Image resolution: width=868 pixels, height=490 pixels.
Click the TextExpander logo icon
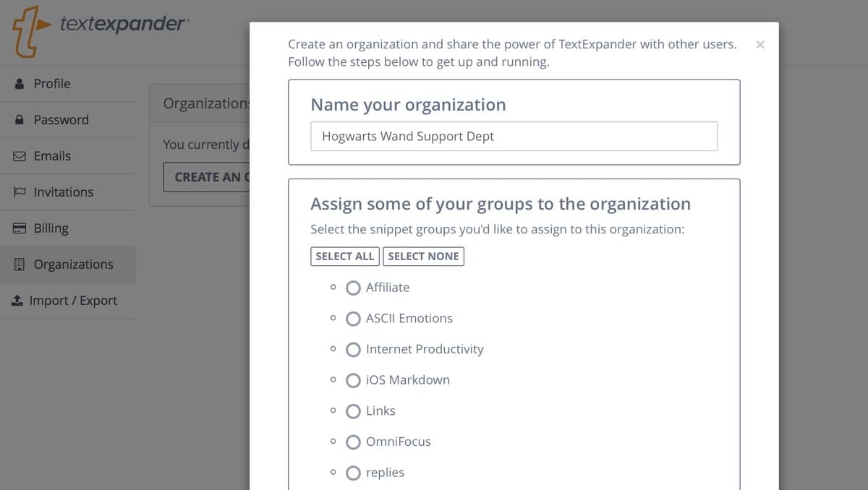tap(30, 30)
